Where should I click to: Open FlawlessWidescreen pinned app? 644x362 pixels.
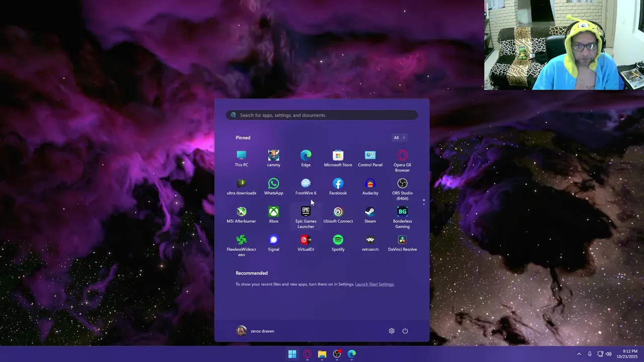coord(242,245)
